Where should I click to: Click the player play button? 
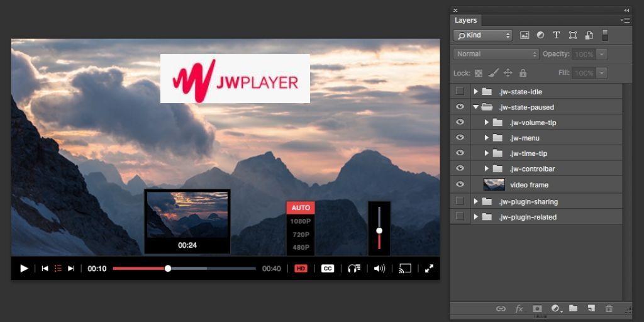click(25, 269)
